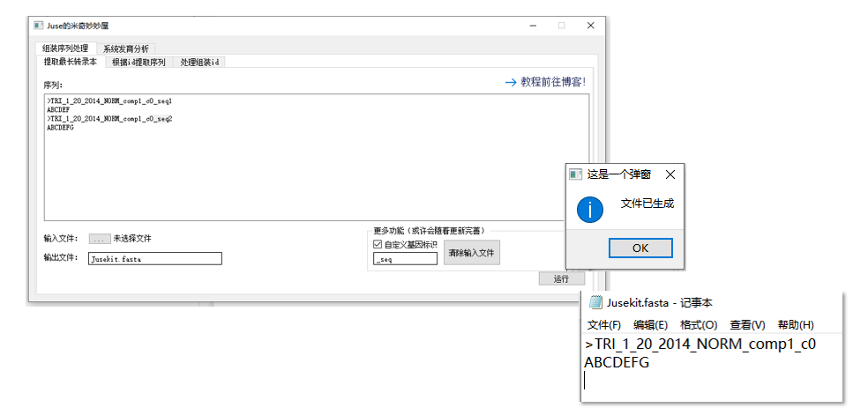868x415 pixels.
Task: Switch to the 系统发育分析 tab
Action: pos(125,49)
